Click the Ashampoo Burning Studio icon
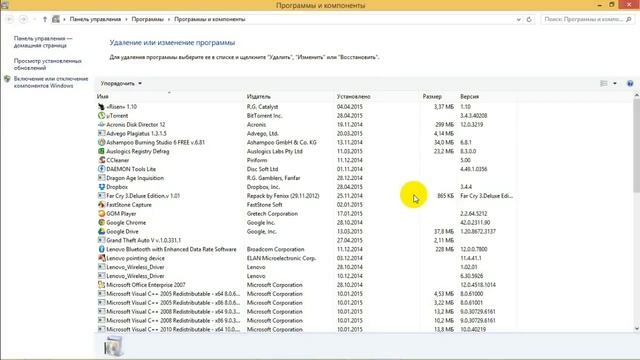 coord(101,142)
